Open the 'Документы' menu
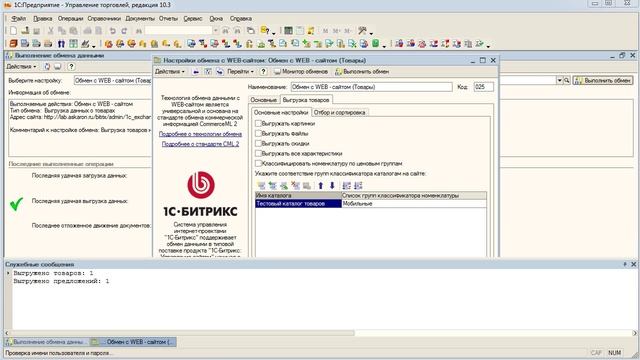 point(140,18)
